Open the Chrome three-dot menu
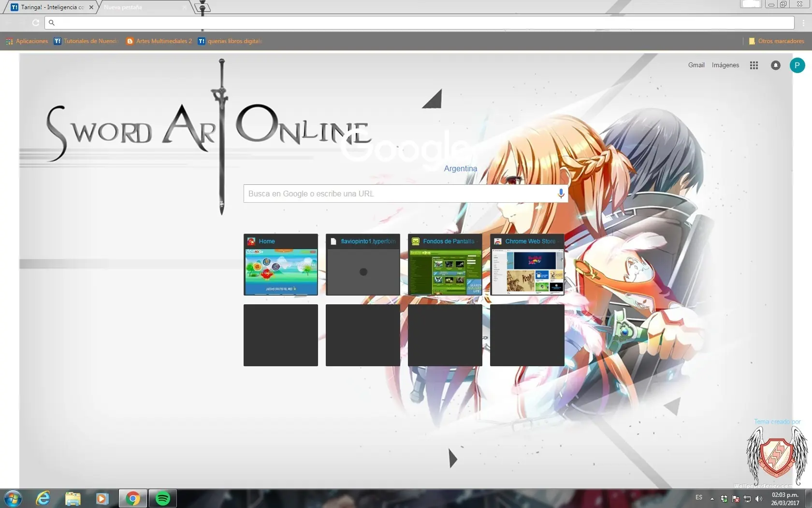812x508 pixels. coord(803,23)
